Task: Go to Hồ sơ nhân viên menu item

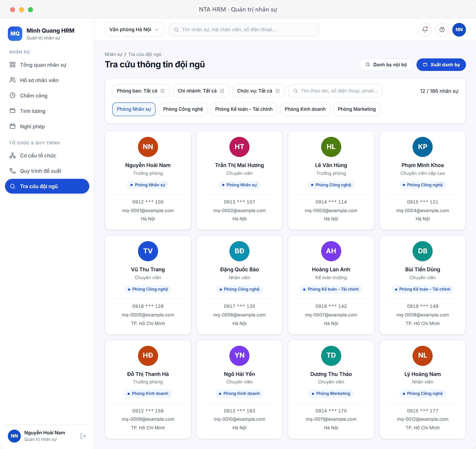Action: 47,80
